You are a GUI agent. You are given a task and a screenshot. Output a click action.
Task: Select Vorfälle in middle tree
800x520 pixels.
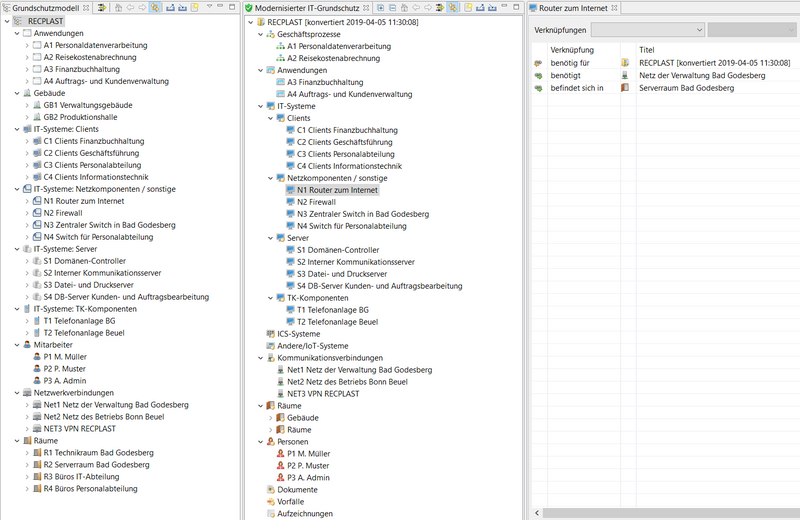click(x=291, y=502)
